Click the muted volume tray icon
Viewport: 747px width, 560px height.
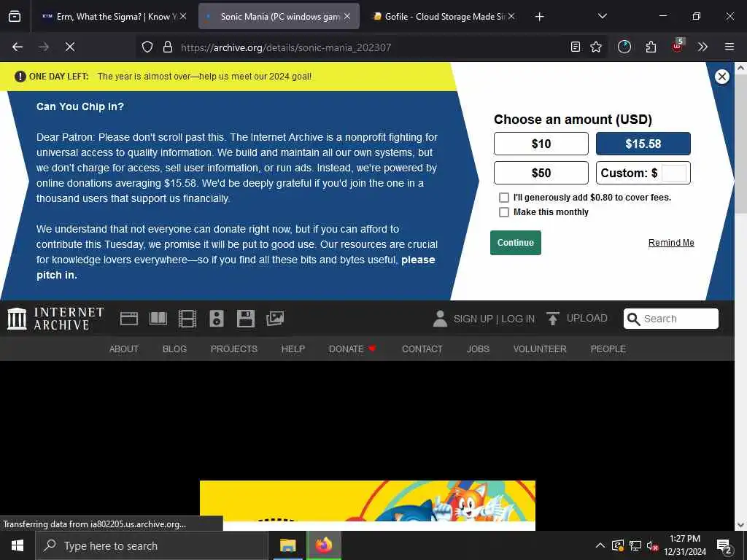652,546
